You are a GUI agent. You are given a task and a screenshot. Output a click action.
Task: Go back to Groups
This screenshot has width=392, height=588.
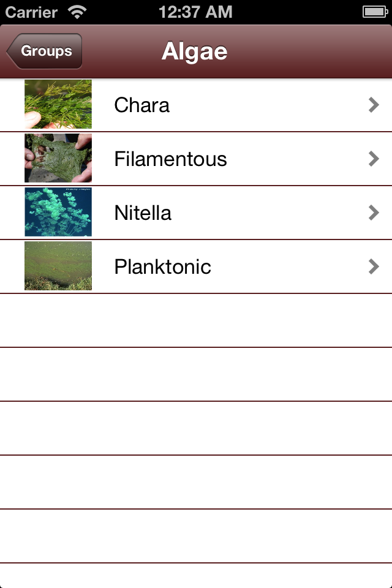(x=45, y=51)
